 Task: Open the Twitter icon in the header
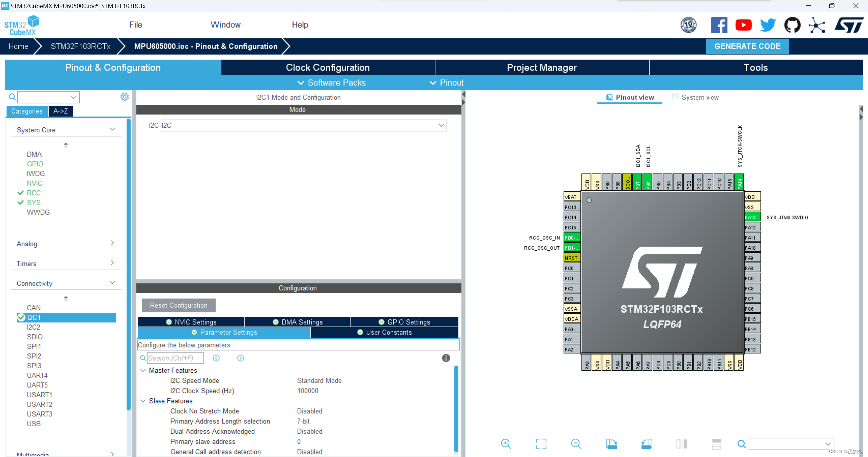click(768, 25)
